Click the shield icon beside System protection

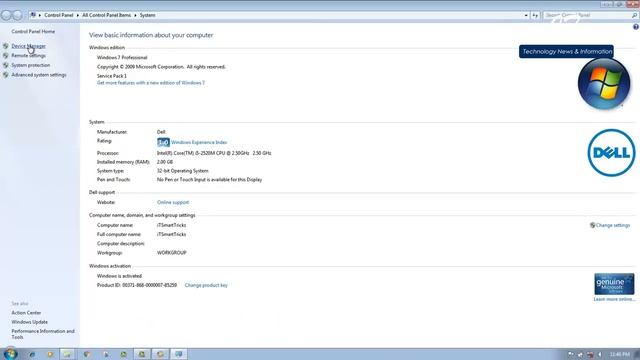[6, 65]
